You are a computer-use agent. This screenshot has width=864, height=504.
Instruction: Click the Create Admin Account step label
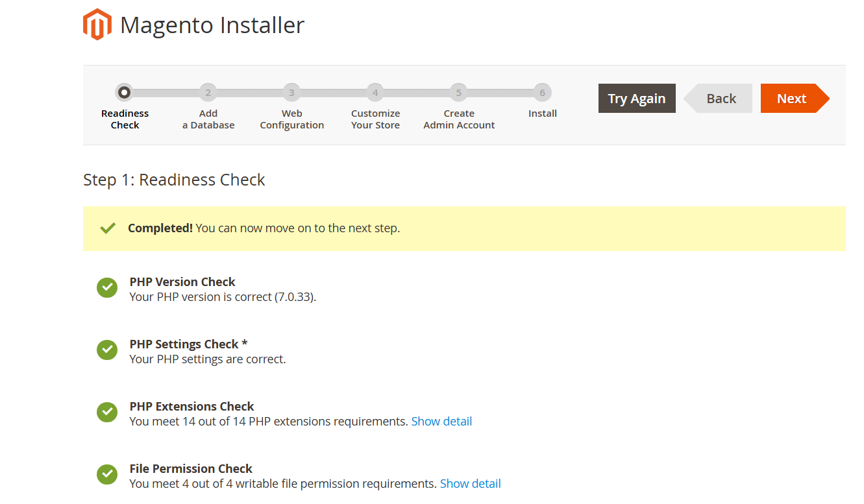(459, 119)
